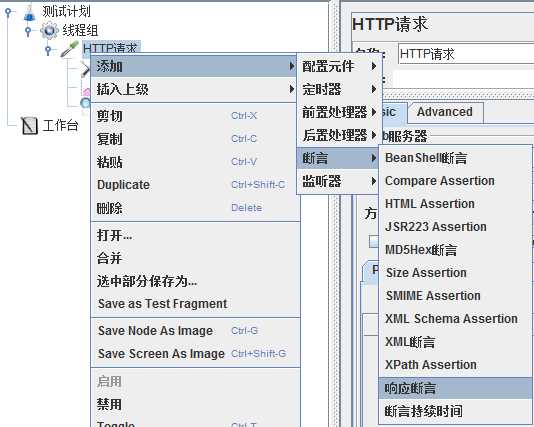534x427 pixels.
Task: Add a Size Assertion
Action: (x=455, y=273)
